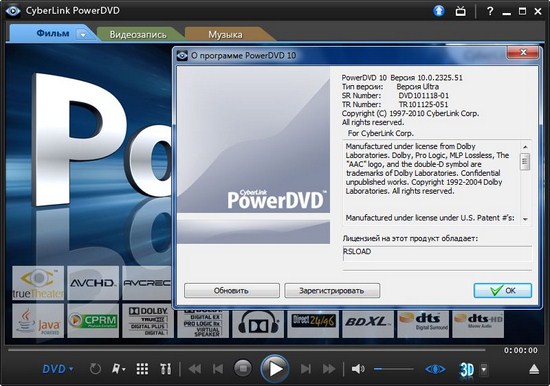Toggle 3D playback mode
The height and width of the screenshot is (386, 550).
467,369
